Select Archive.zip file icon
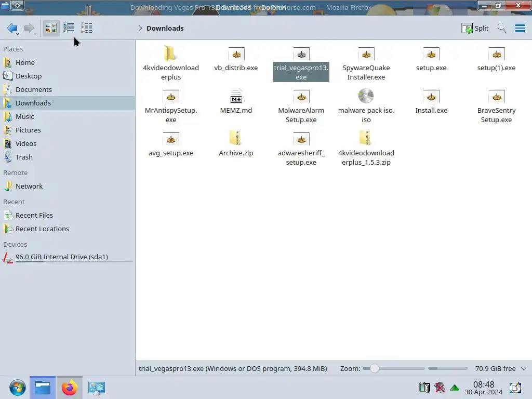The image size is (532, 399). point(236,138)
